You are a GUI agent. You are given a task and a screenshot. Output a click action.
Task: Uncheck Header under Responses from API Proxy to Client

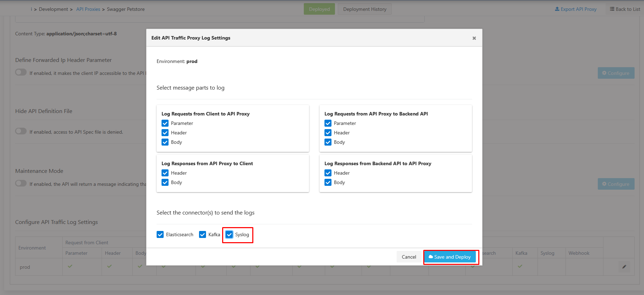point(165,173)
